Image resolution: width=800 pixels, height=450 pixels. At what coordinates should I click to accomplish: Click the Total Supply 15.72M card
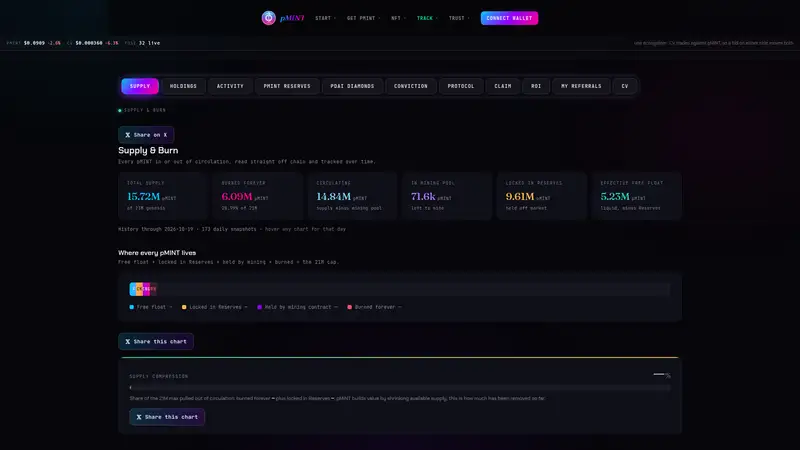click(163, 196)
